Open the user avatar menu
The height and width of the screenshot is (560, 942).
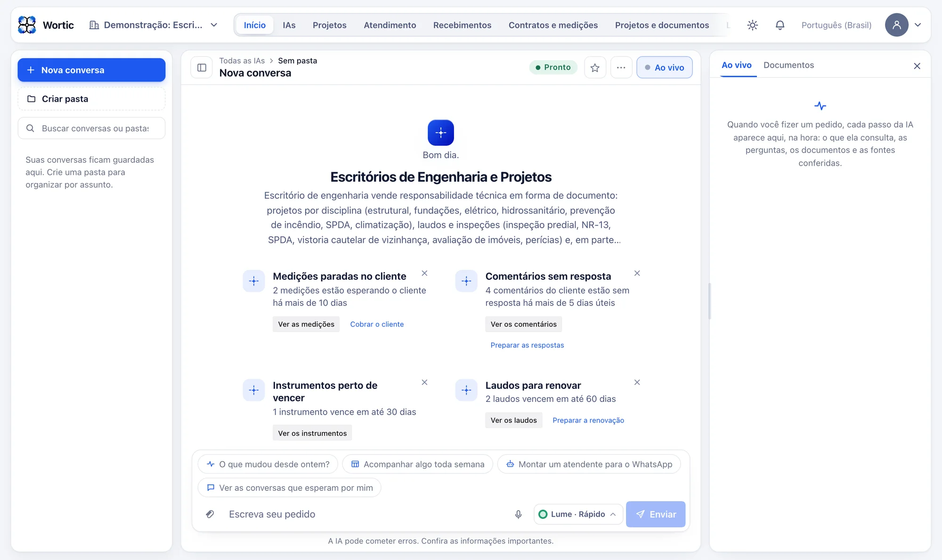pyautogui.click(x=896, y=25)
